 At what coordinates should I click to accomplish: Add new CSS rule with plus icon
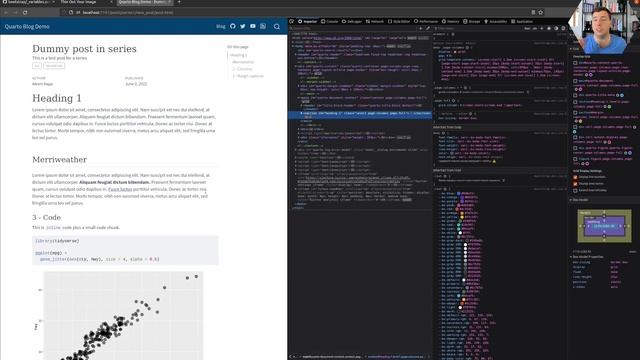[542, 29]
